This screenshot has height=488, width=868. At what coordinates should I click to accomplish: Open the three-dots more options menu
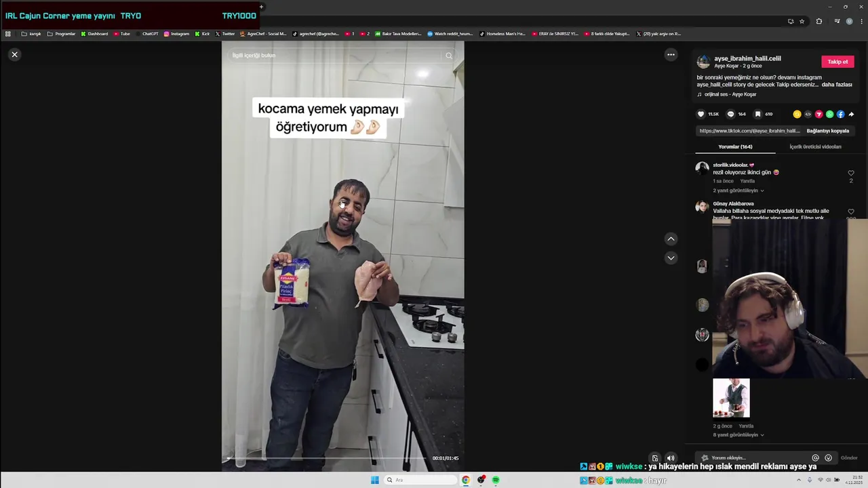671,55
